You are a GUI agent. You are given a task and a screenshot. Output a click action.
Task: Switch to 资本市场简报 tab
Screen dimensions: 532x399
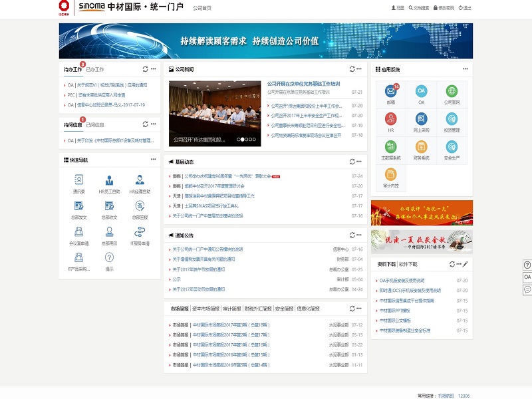[205, 309]
